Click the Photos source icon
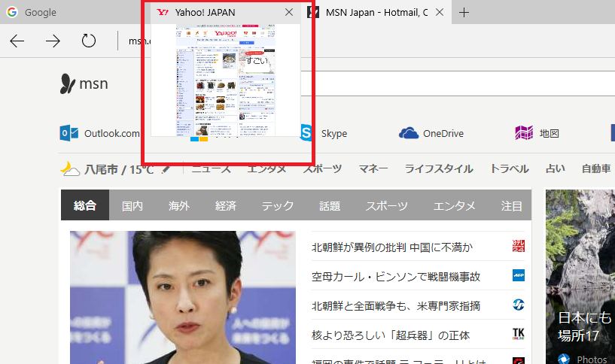The height and width of the screenshot is (364, 615). pyautogui.click(x=564, y=359)
